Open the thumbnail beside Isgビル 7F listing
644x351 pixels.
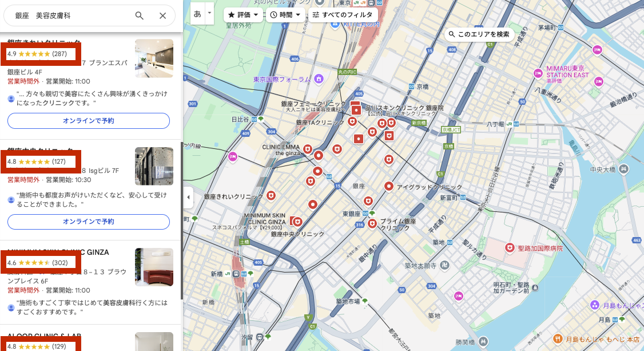point(154,167)
